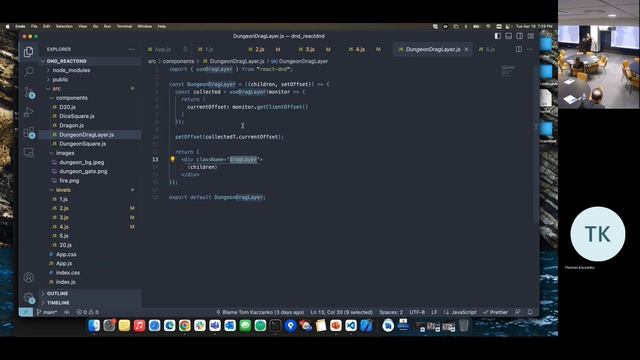
Task: Open the Search view in activity bar
Action: point(29,72)
